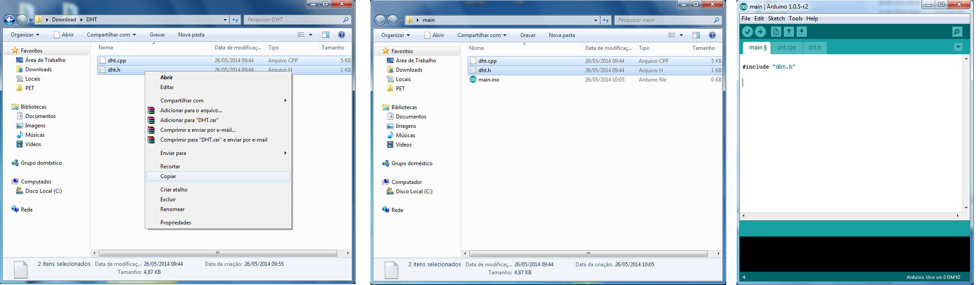Click the Arduino Verify checkmark icon
The height and width of the screenshot is (285, 980).
(747, 32)
